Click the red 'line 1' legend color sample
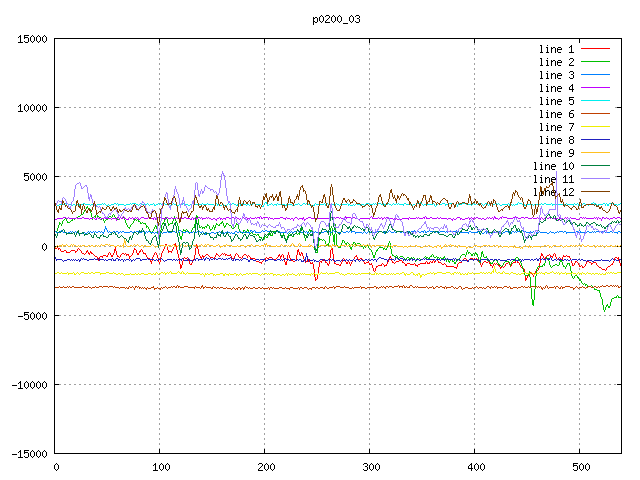The height and width of the screenshot is (480, 640). click(x=596, y=49)
